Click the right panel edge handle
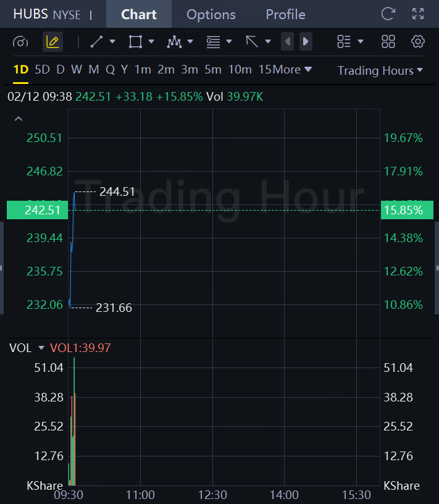Image resolution: width=439 pixels, height=504 pixels. point(437,268)
